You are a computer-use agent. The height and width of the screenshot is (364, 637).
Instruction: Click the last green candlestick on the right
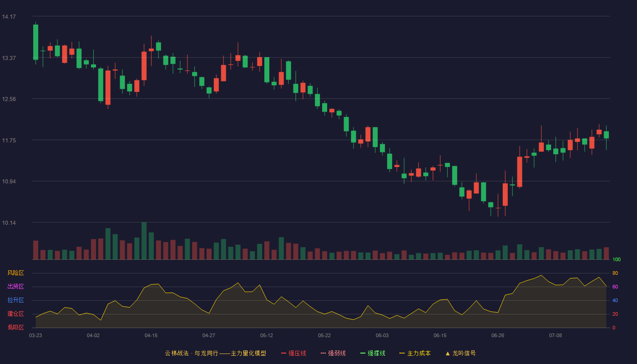point(606,135)
